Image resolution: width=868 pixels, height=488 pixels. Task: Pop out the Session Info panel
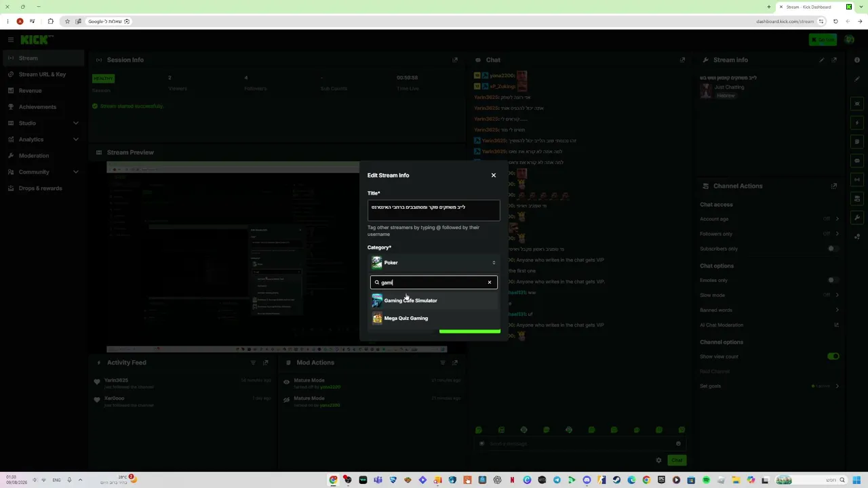(x=455, y=60)
